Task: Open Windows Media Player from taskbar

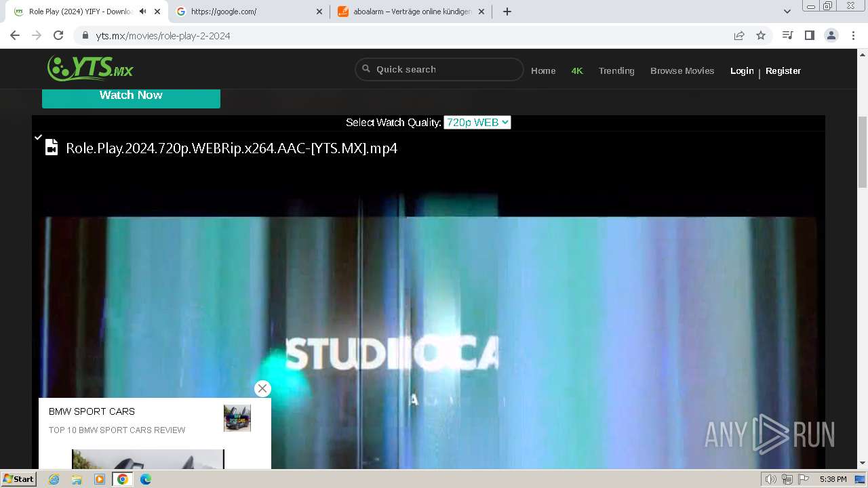Action: 100,479
